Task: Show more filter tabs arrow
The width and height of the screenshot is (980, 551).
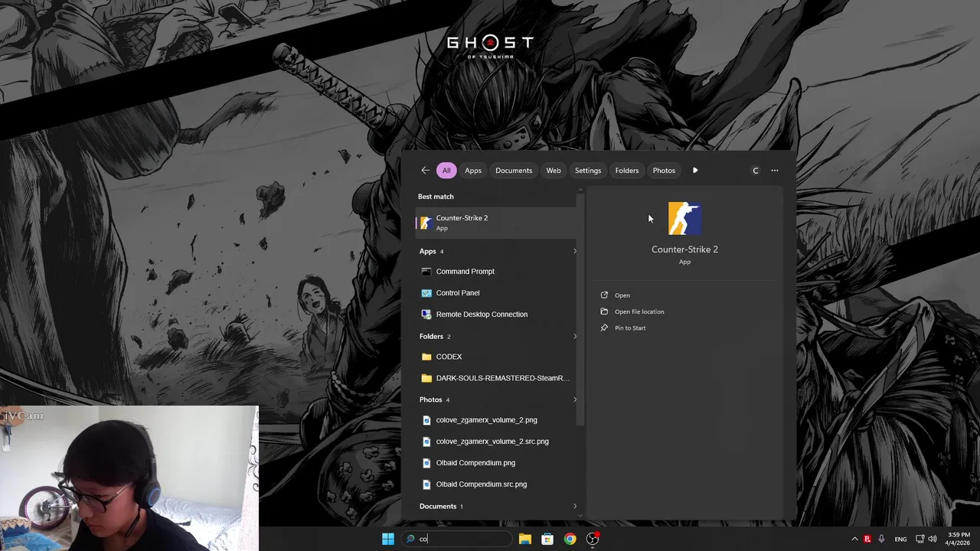Action: [695, 171]
